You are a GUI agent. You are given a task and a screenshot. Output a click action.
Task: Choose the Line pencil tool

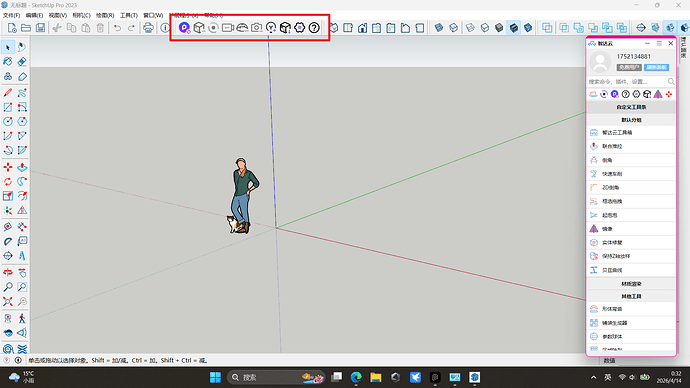[8, 93]
